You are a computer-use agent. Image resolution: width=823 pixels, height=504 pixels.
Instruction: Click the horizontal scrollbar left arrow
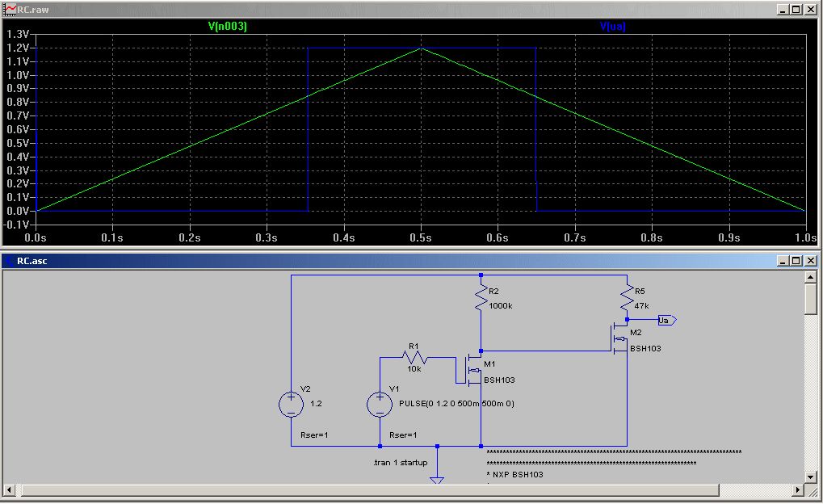tap(9, 489)
